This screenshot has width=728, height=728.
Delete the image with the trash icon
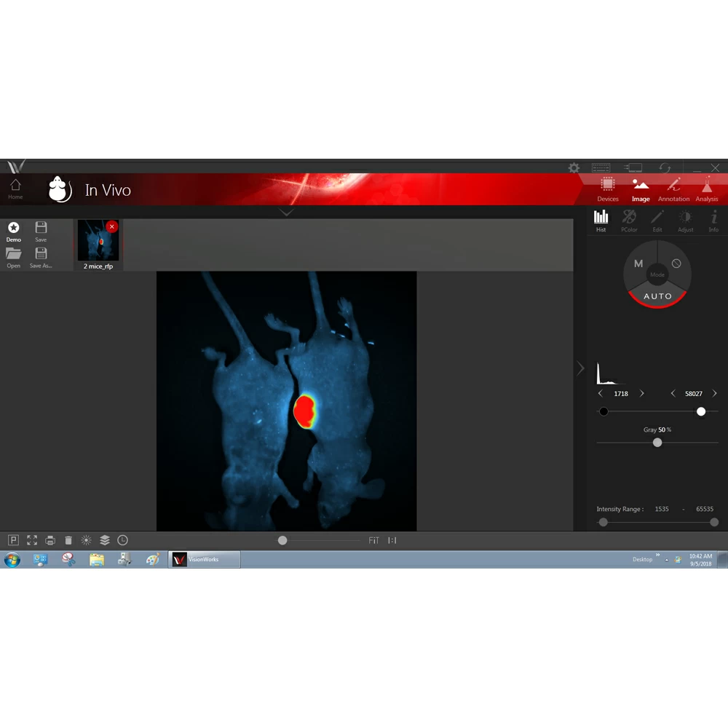coord(68,540)
